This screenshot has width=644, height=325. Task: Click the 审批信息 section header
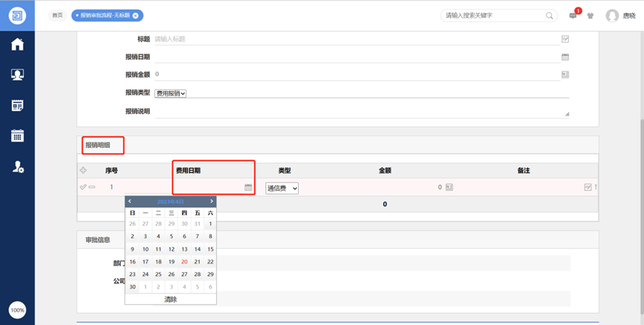98,240
